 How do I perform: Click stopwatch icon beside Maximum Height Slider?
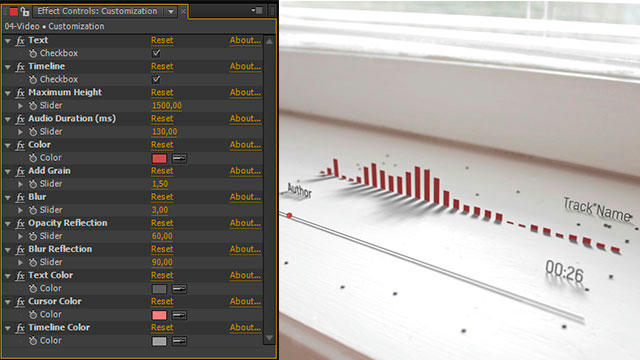coord(33,106)
